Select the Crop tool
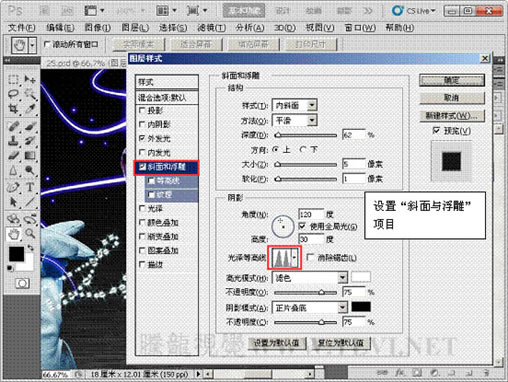The image size is (508, 382). [13, 109]
